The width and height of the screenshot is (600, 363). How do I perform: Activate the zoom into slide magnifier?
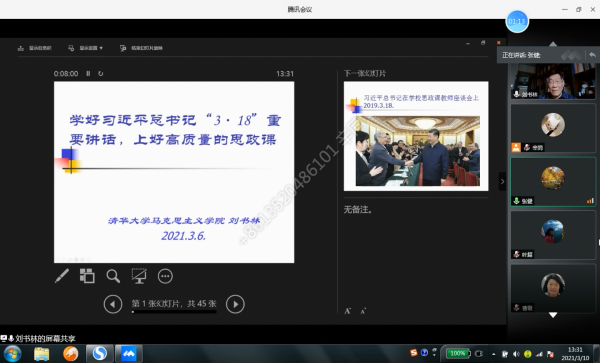pyautogui.click(x=113, y=276)
